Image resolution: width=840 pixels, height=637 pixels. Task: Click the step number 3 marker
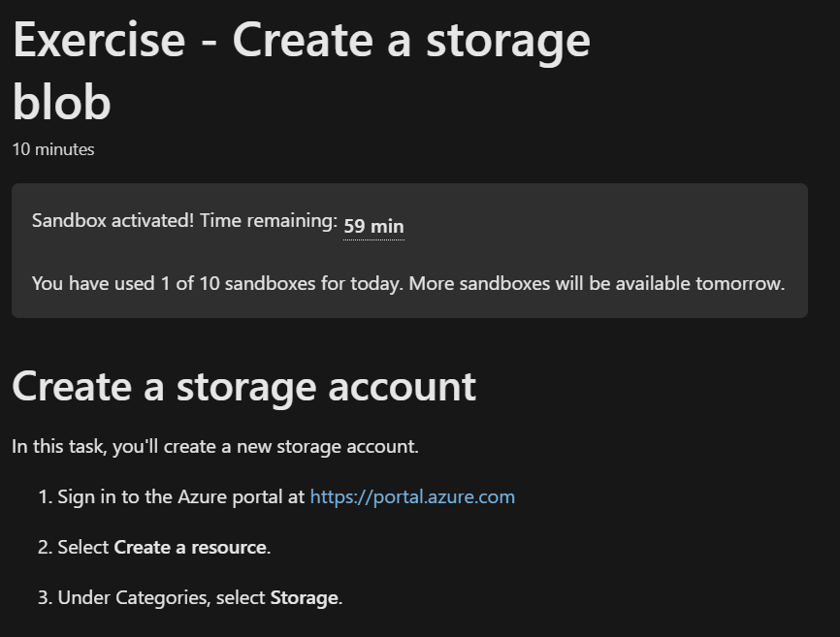click(x=44, y=598)
